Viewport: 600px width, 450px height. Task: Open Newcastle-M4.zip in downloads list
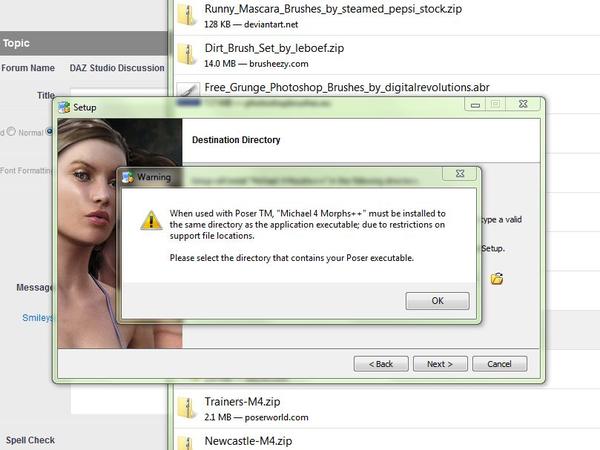[x=248, y=441]
